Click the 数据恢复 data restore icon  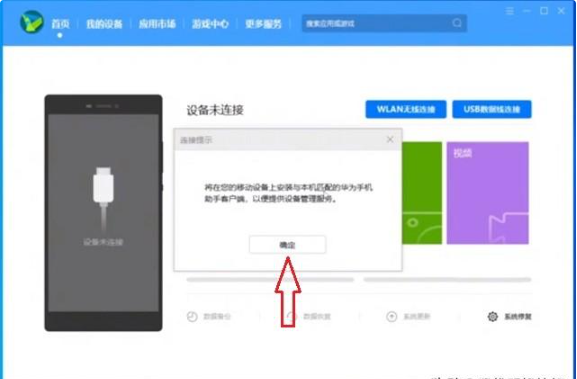pos(291,316)
